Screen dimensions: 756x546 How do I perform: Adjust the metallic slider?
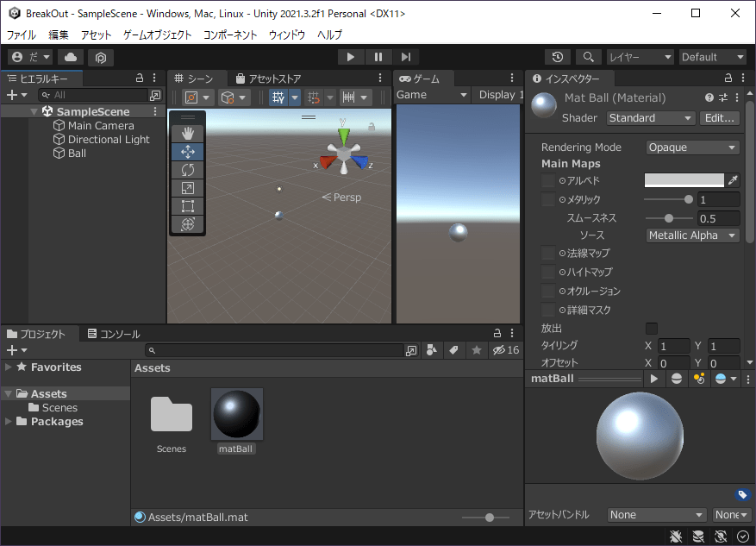(668, 199)
